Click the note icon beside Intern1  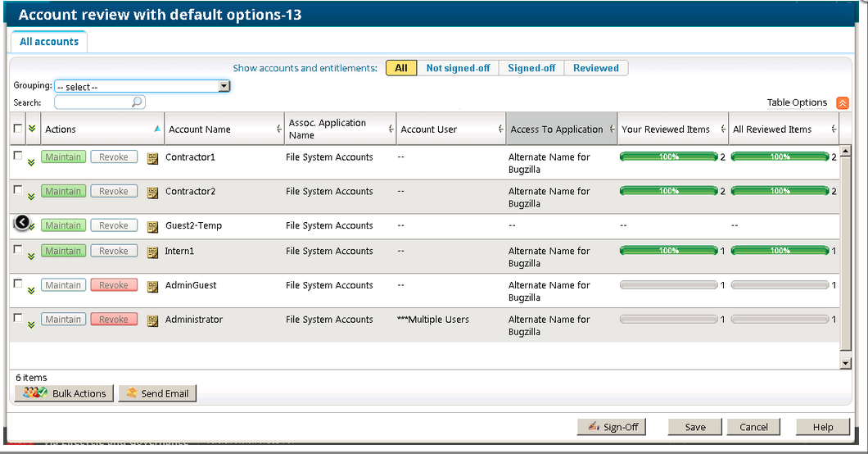[152, 252]
